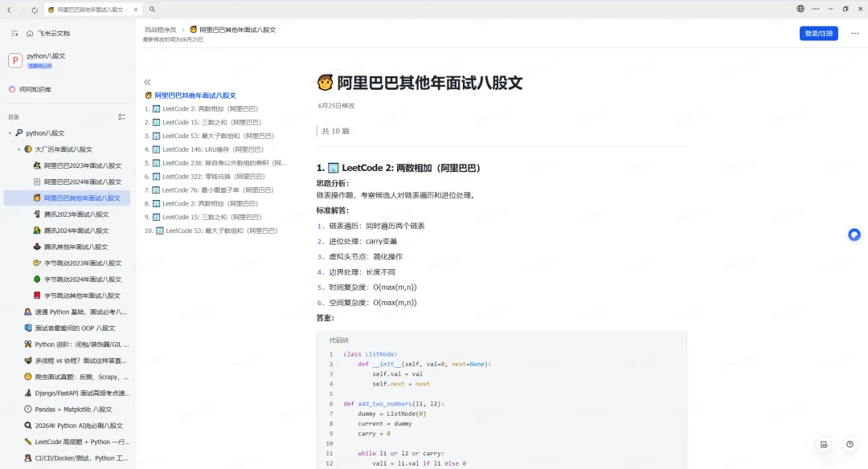This screenshot has width=868, height=469.
Task: Click the 登录/注册 button
Action: click(x=818, y=33)
